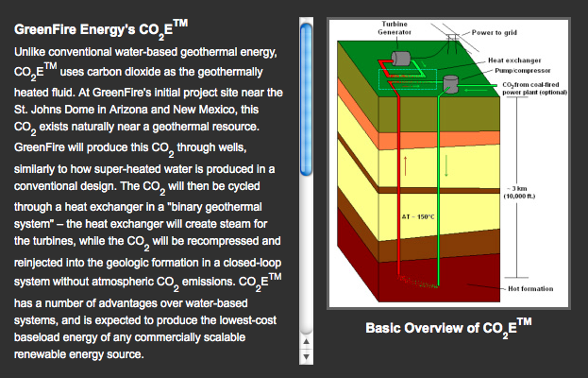Click the text "renewable energy source."
Viewport: 588px width, 378px height.
pos(78,354)
